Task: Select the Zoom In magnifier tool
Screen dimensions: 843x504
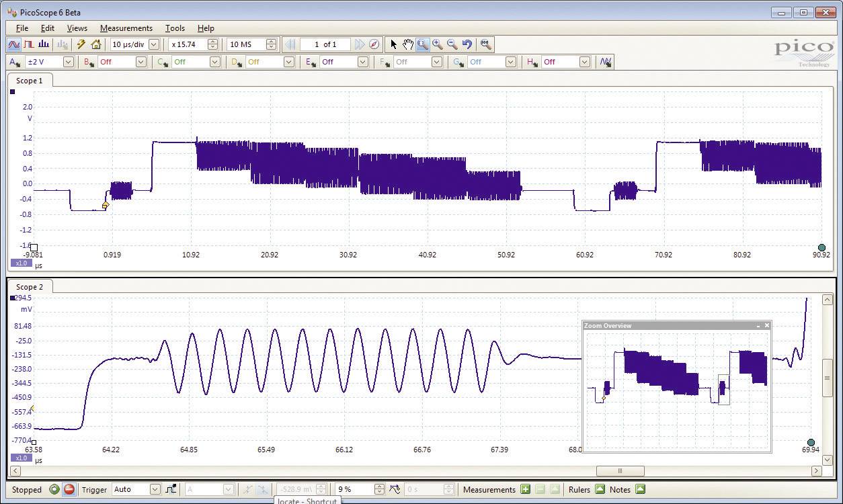Action: (437, 44)
